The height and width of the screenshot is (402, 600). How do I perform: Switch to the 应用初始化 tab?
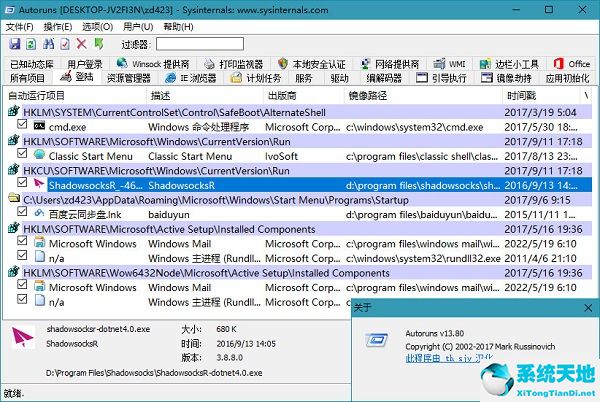[567, 78]
